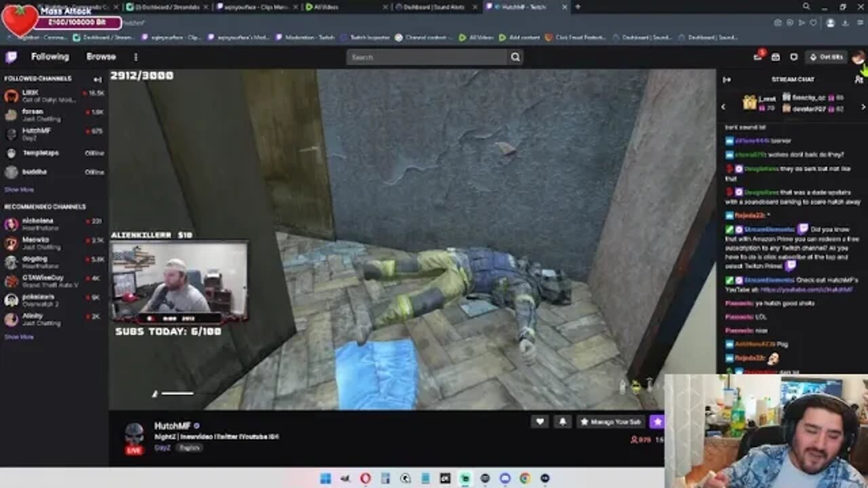This screenshot has height=488, width=868.
Task: Open Meowko recommended channel
Action: pyautogui.click(x=54, y=243)
